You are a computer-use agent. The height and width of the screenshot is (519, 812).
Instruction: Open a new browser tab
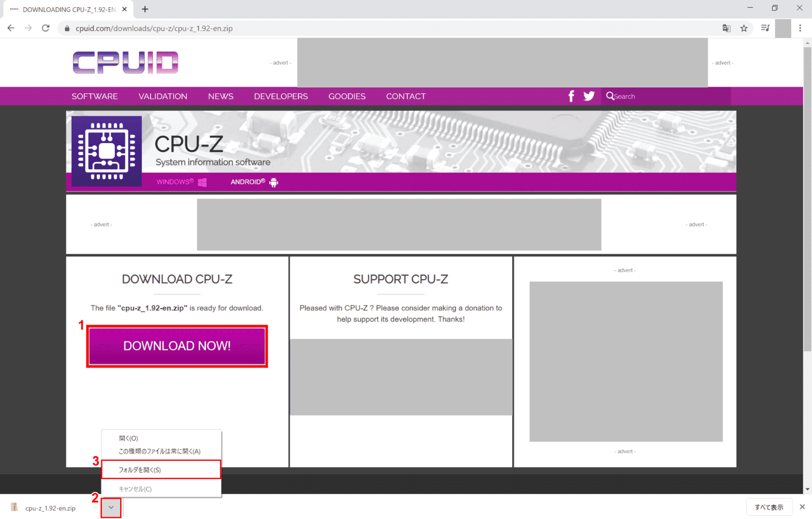145,9
